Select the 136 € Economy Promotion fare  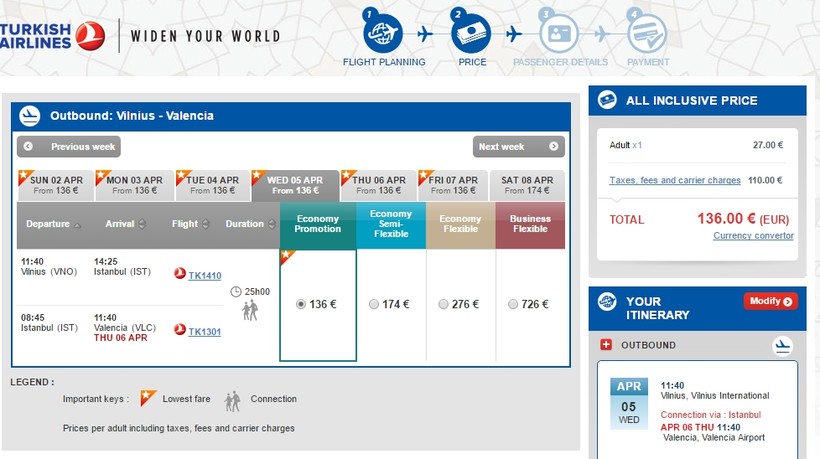(302, 304)
